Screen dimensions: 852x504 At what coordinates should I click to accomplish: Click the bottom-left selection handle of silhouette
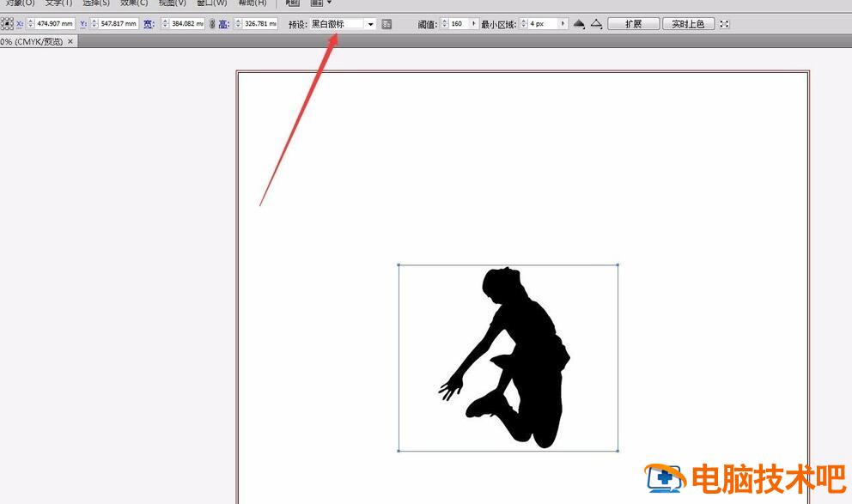click(x=399, y=450)
